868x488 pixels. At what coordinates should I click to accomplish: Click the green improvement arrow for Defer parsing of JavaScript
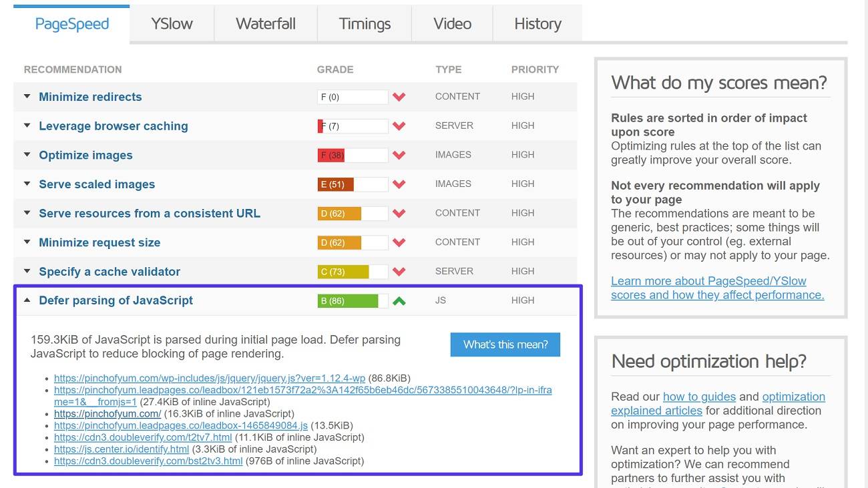(399, 300)
